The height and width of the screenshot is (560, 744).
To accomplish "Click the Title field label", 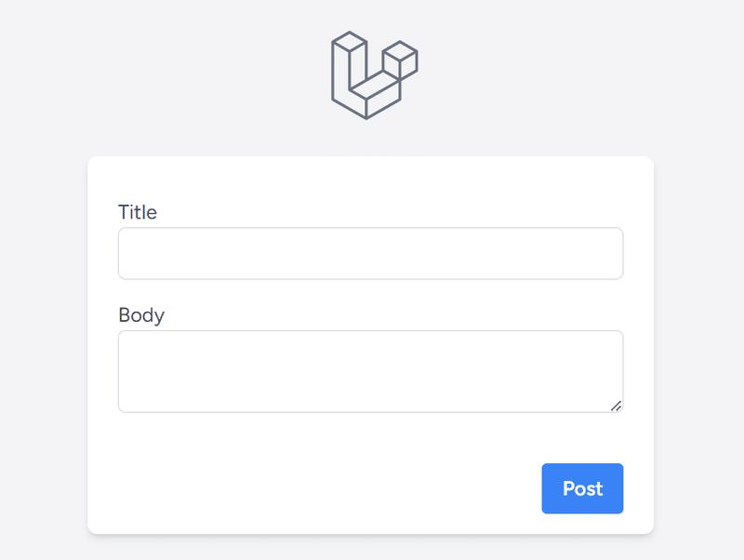I will [138, 212].
